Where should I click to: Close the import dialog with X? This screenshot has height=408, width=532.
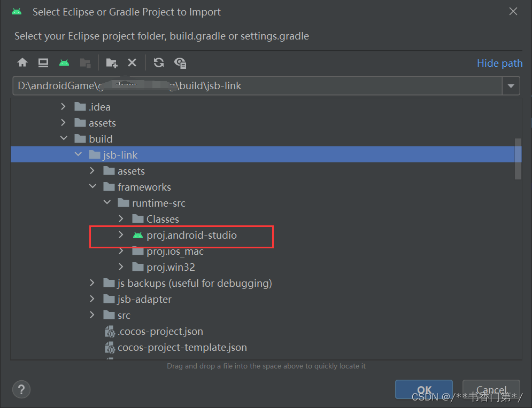pos(513,12)
